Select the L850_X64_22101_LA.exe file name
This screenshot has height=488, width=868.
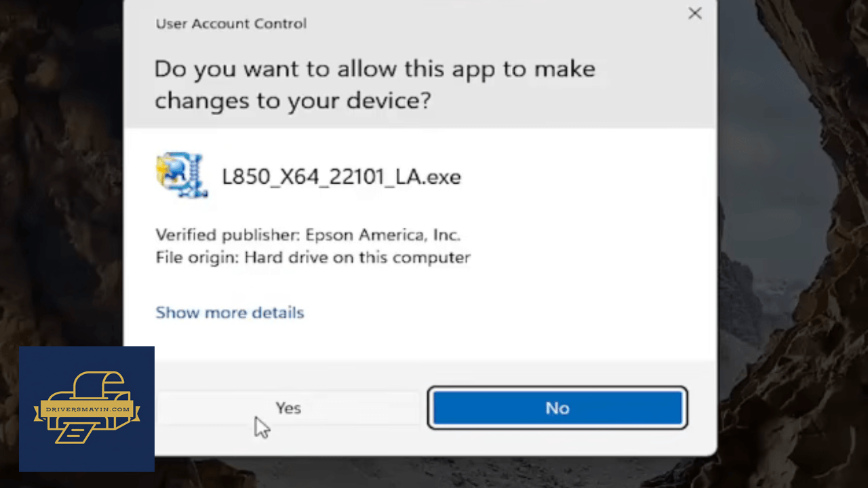point(342,177)
